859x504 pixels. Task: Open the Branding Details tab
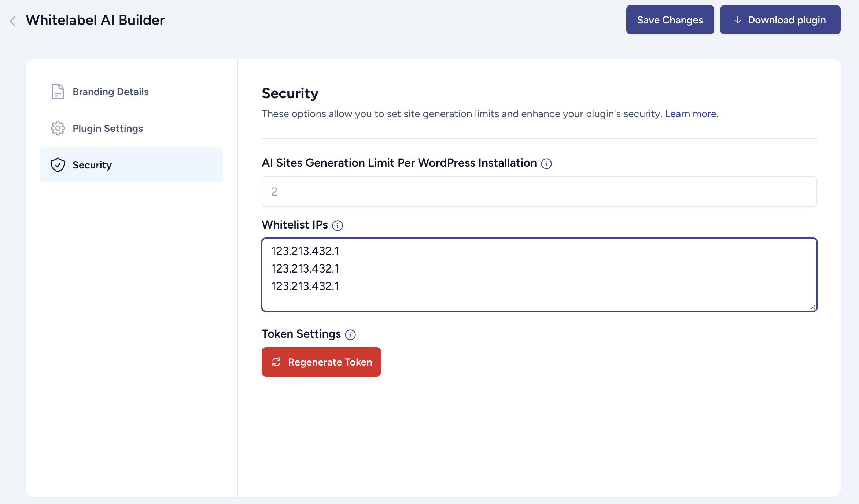tap(110, 92)
